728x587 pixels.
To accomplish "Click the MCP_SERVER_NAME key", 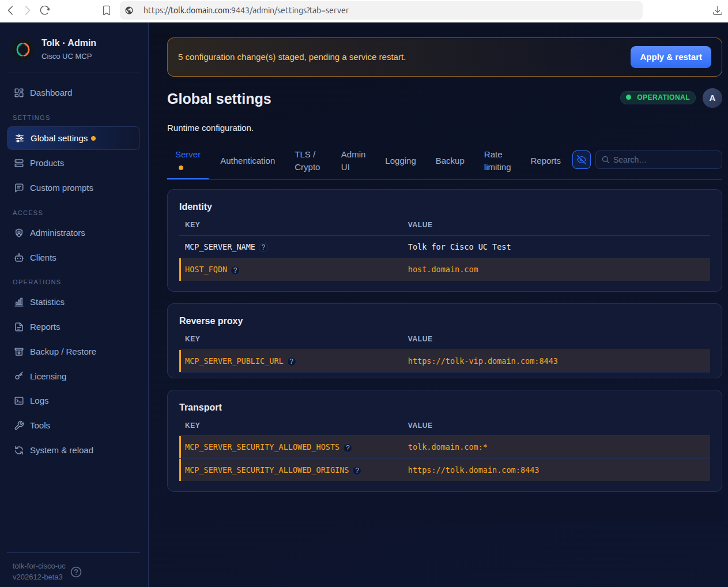I will [x=220, y=247].
